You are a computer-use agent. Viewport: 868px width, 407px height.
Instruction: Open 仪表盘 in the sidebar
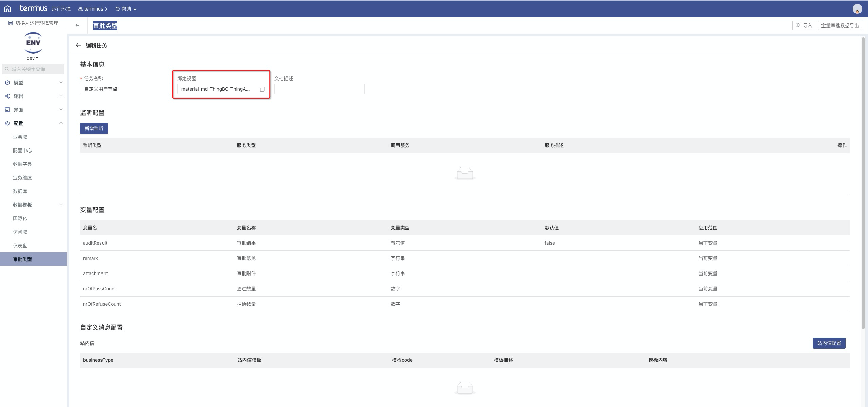pos(20,246)
